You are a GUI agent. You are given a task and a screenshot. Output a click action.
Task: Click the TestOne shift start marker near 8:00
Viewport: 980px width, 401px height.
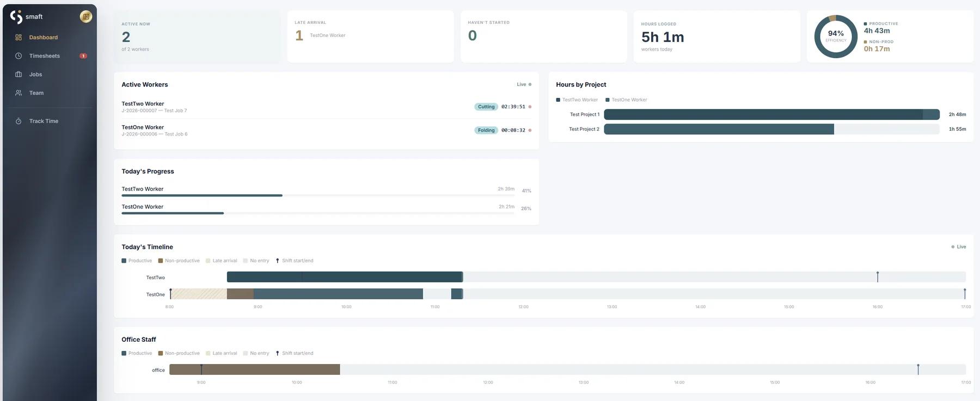coord(170,294)
